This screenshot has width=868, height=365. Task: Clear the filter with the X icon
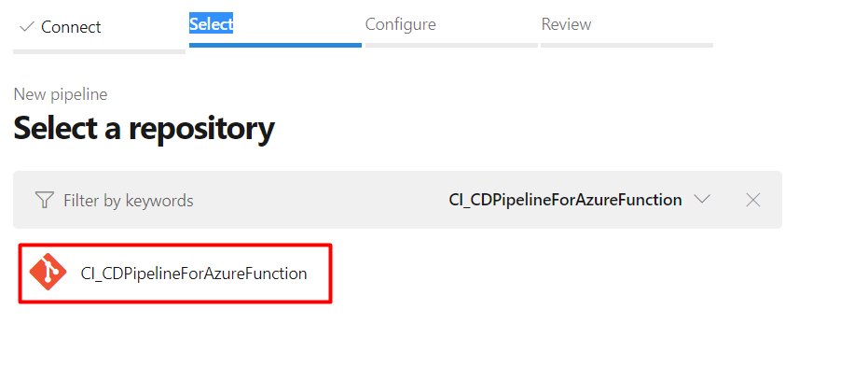[x=753, y=200]
